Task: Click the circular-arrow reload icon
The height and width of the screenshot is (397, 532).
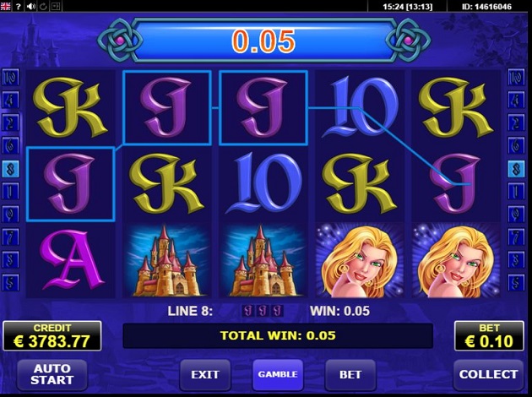Action: (43, 6)
